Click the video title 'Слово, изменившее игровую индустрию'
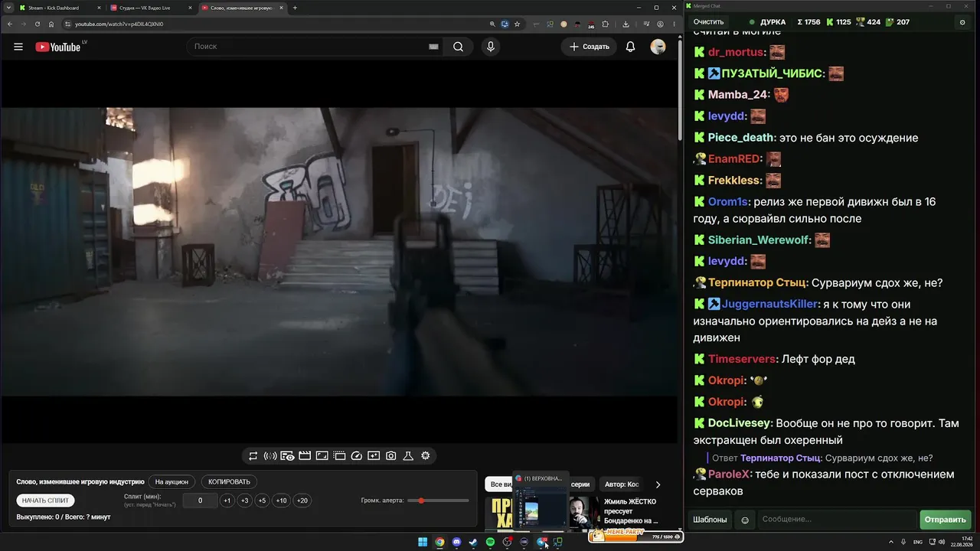This screenshot has width=980, height=551. tap(80, 482)
